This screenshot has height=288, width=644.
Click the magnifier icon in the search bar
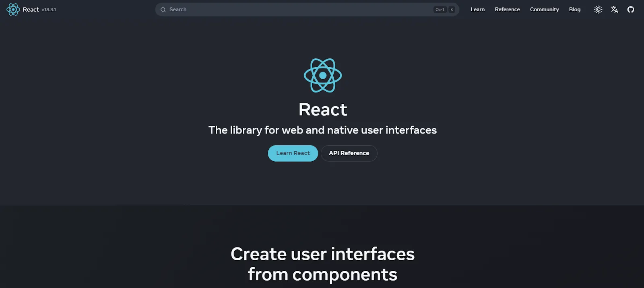pyautogui.click(x=163, y=10)
